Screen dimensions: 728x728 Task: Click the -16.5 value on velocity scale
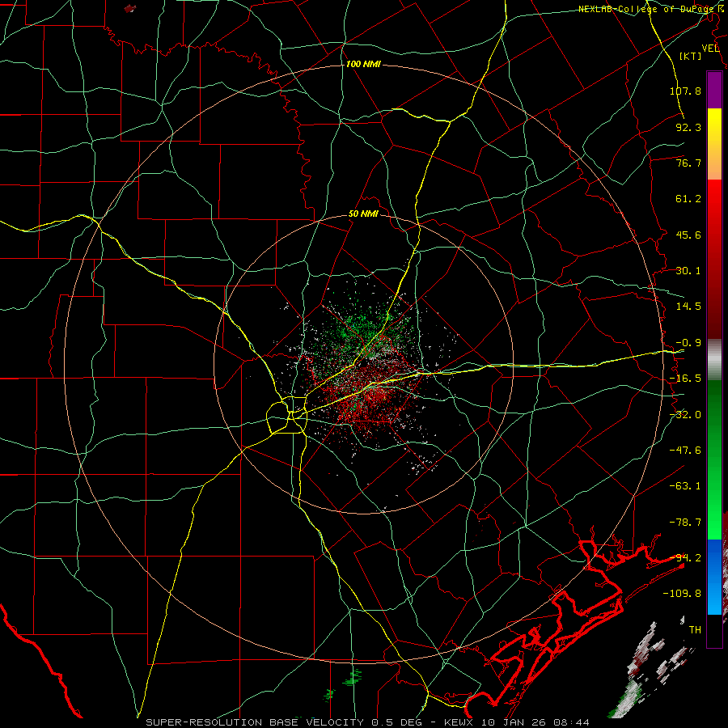click(685, 379)
